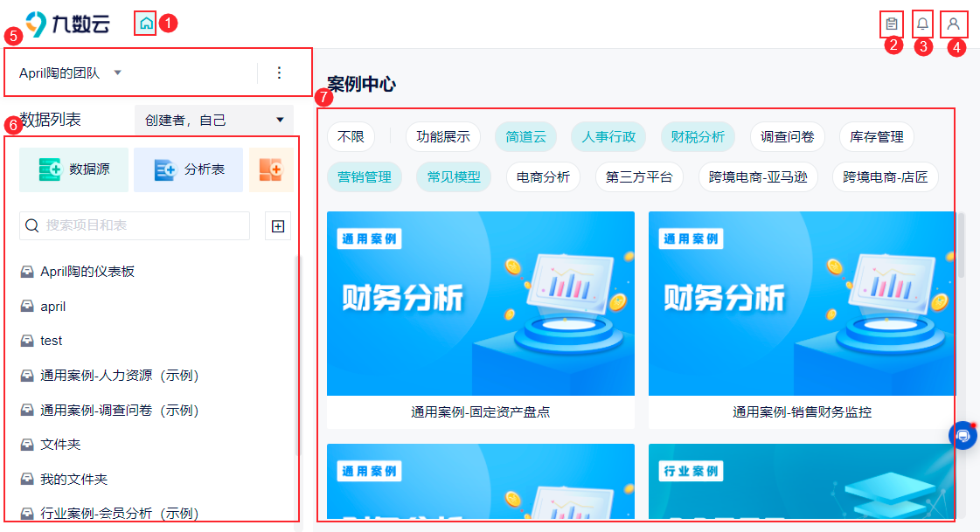
Task: Click the 通用案例-销售财务监控 caption
Action: [802, 412]
